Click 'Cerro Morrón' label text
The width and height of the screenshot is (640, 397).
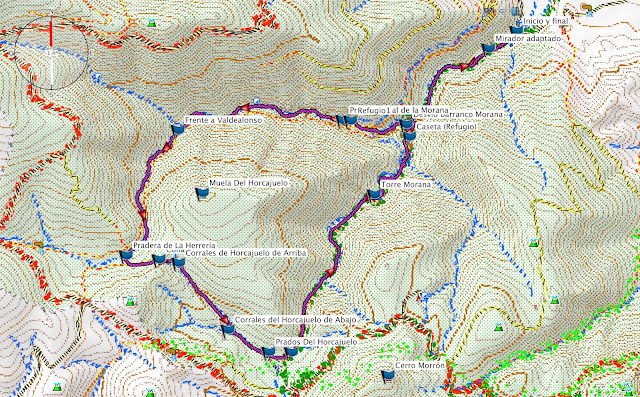pyautogui.click(x=420, y=365)
